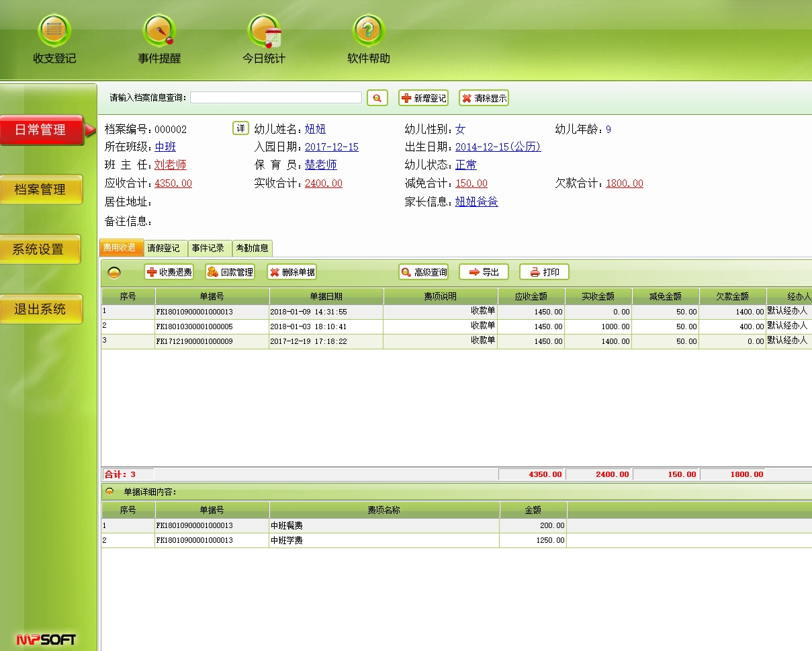Open 事件提醒 reminders icon

point(159,32)
